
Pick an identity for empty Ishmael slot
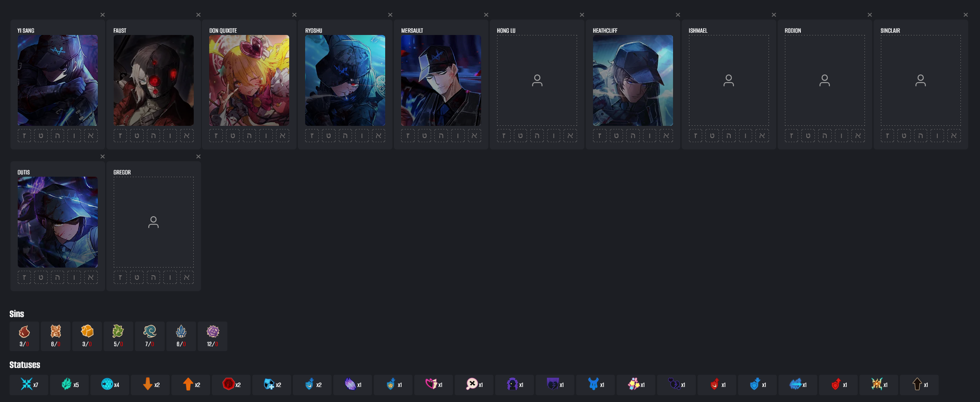click(x=729, y=80)
